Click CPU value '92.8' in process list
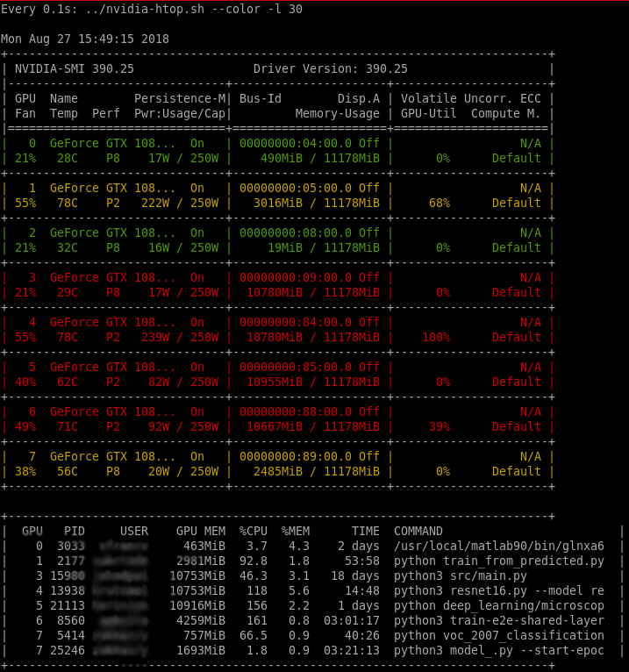Viewport: 629px width, 672px height. click(254, 561)
